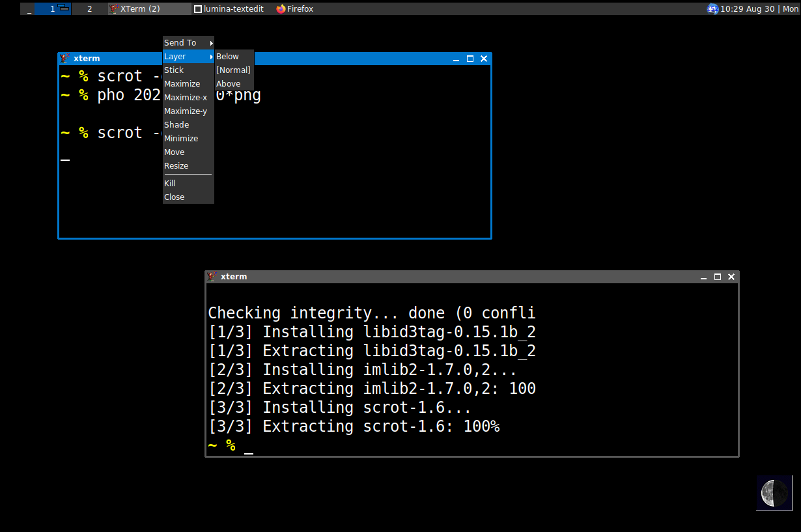801x532 pixels.
Task: Click the xterm icon in the lower window's titlebar
Action: coord(212,277)
